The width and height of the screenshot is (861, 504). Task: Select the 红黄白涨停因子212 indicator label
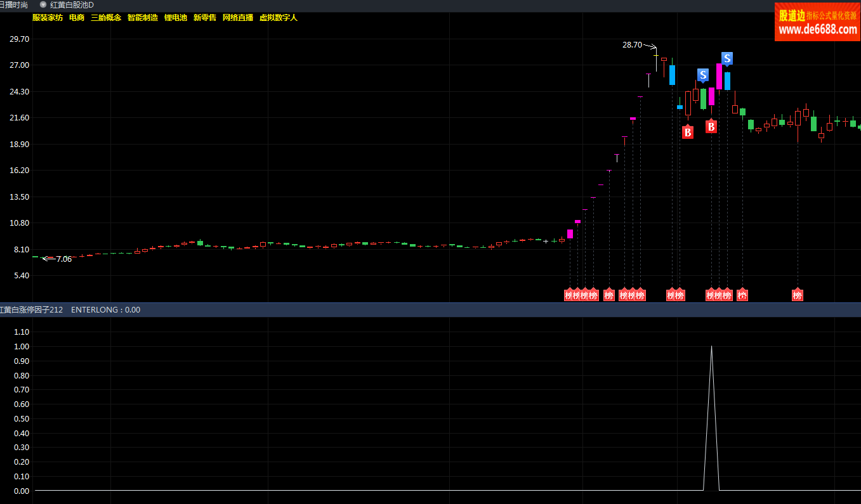pyautogui.click(x=31, y=310)
